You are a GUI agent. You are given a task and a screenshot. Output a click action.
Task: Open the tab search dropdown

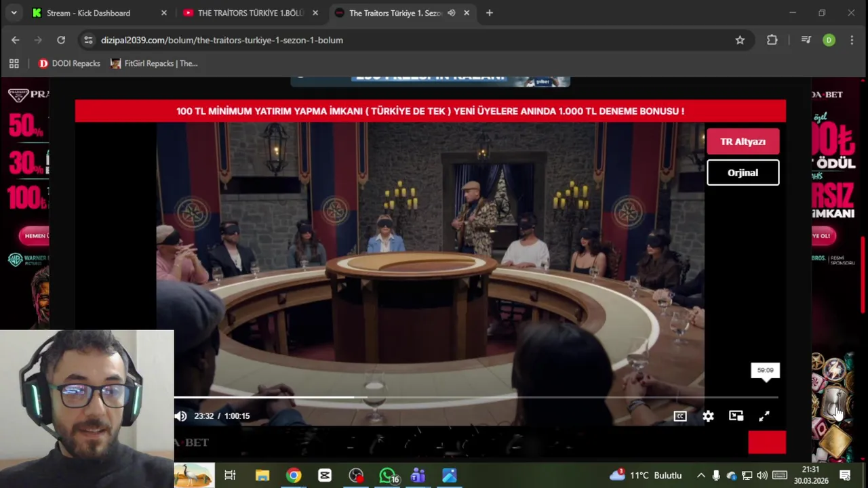tap(14, 13)
